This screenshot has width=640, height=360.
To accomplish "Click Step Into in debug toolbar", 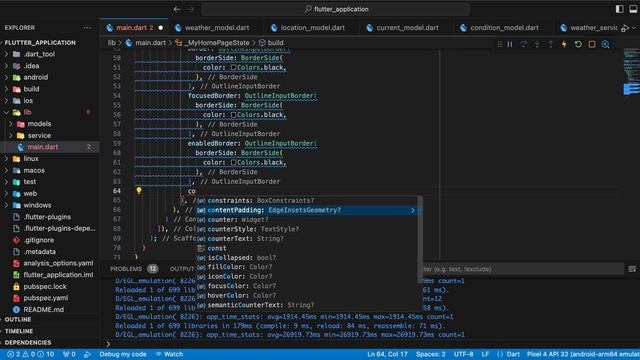I will click(537, 44).
